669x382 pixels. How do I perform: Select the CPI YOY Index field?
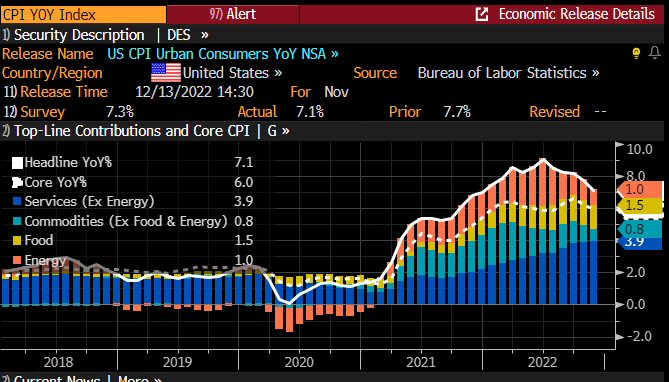point(83,15)
